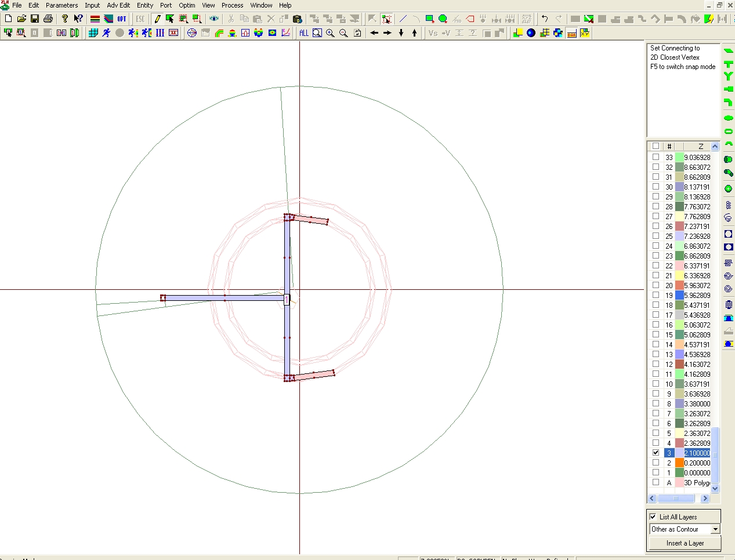Screen dimensions: 735x560
Task: Open the Optim menu
Action: pos(187,5)
